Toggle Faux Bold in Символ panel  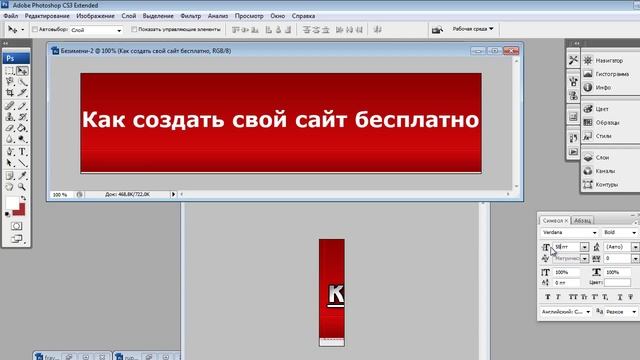548,297
